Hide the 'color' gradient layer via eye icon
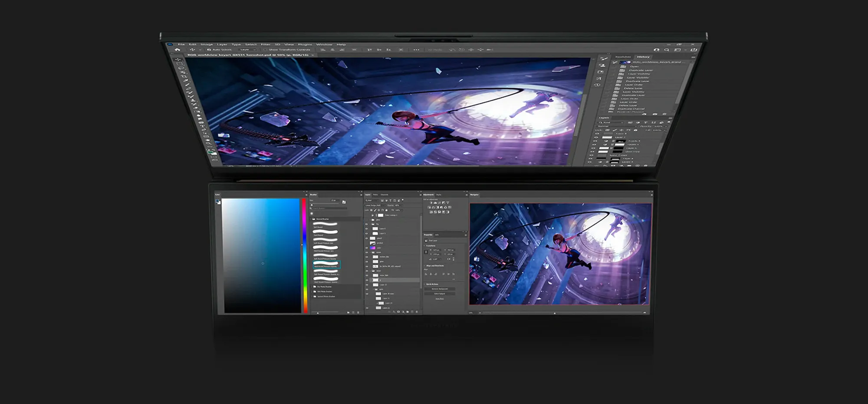The image size is (868, 404). (x=367, y=248)
